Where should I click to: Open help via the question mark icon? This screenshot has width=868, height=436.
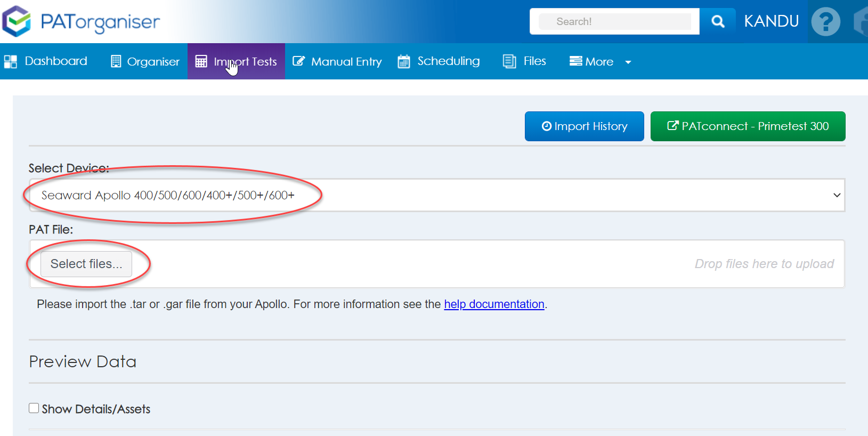tap(825, 21)
